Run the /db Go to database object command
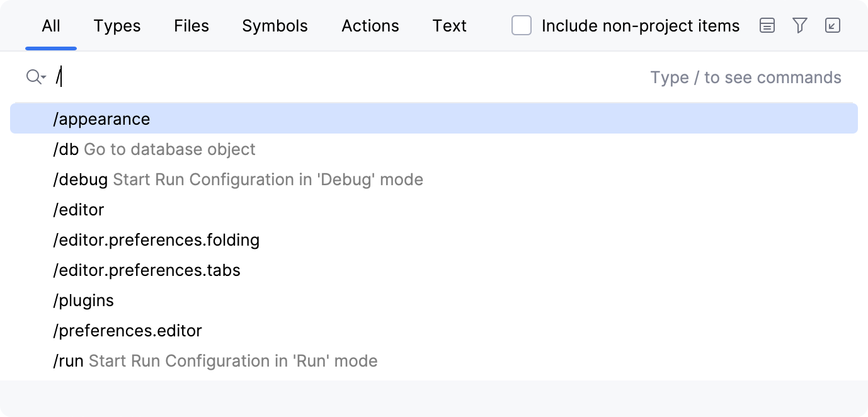Viewport: 868px width, 417px height. tap(154, 149)
